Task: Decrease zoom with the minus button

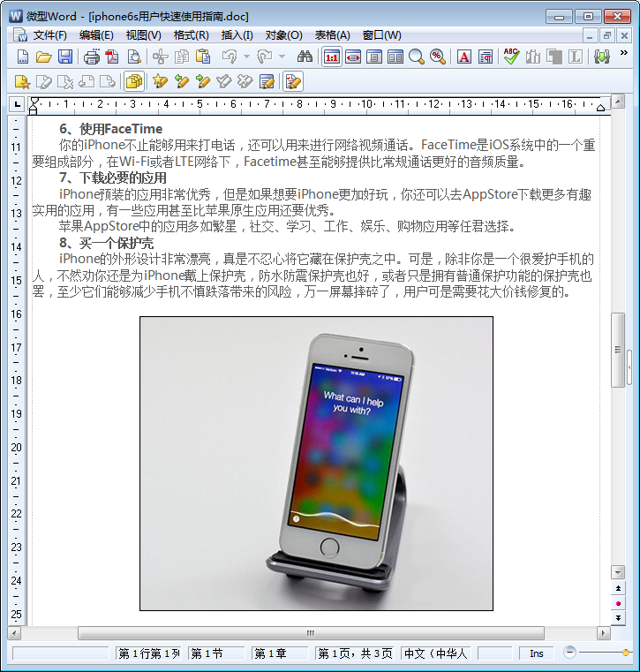Action: [x=569, y=653]
